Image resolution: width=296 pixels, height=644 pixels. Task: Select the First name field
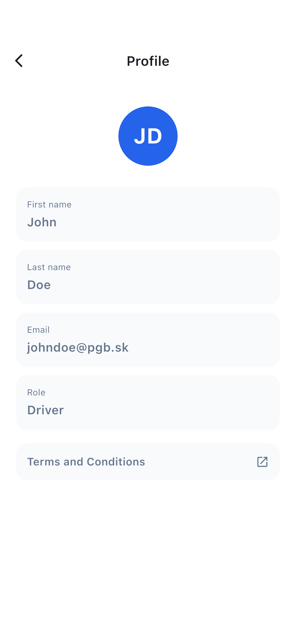click(x=148, y=214)
